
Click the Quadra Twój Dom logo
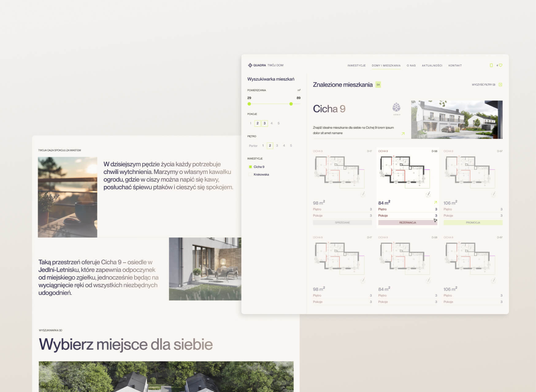(265, 65)
